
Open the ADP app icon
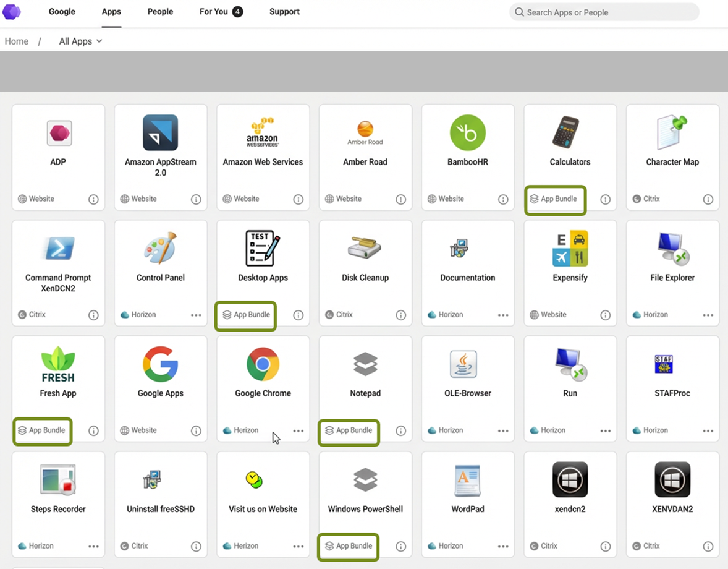[x=59, y=133]
